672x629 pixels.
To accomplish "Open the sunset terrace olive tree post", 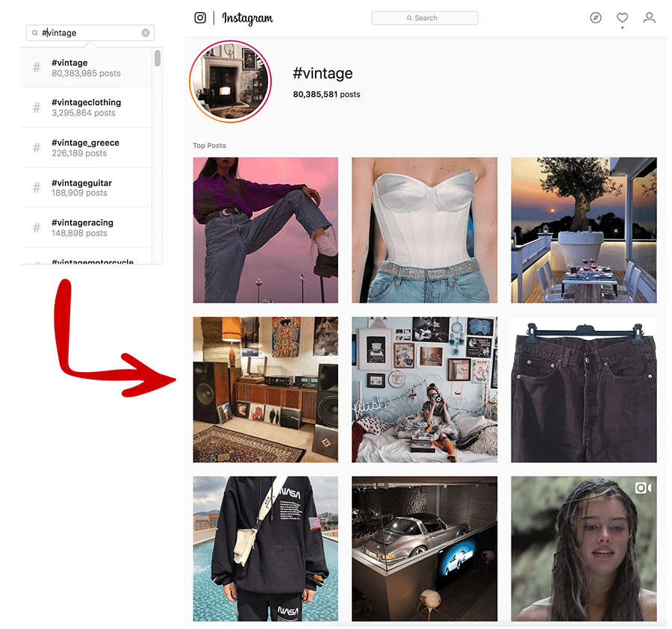I will [x=584, y=230].
